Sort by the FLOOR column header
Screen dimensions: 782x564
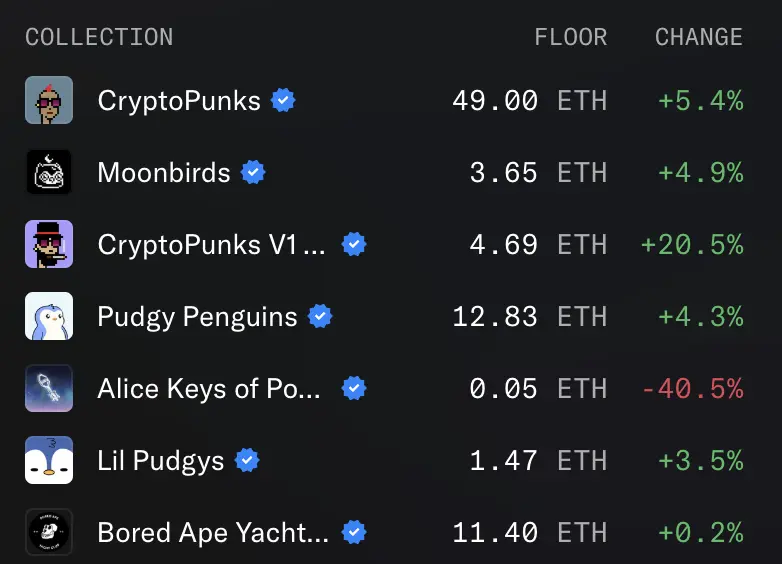(571, 37)
